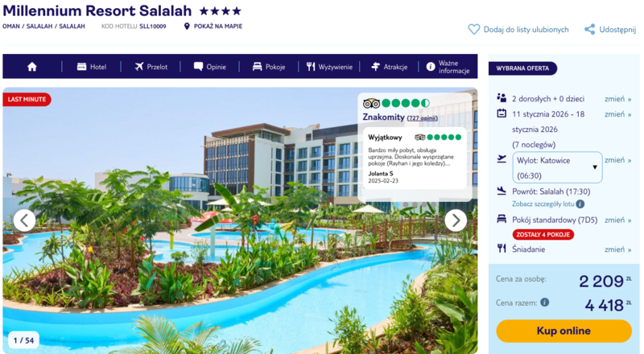Open the Wyżywienie tab
This screenshot has height=354, width=644.
coord(329,67)
